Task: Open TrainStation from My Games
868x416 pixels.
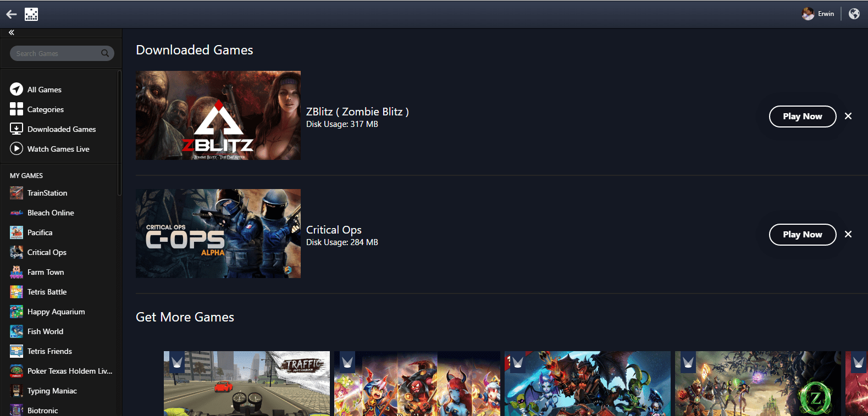Action: (x=47, y=193)
